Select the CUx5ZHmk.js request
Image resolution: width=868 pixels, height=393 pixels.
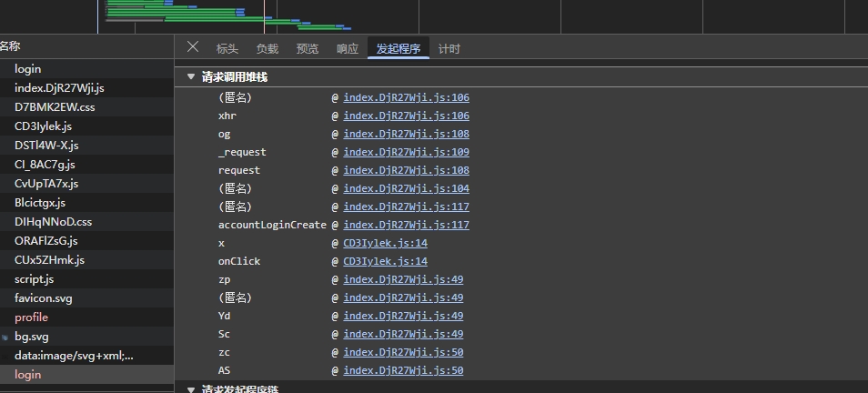click(x=87, y=260)
